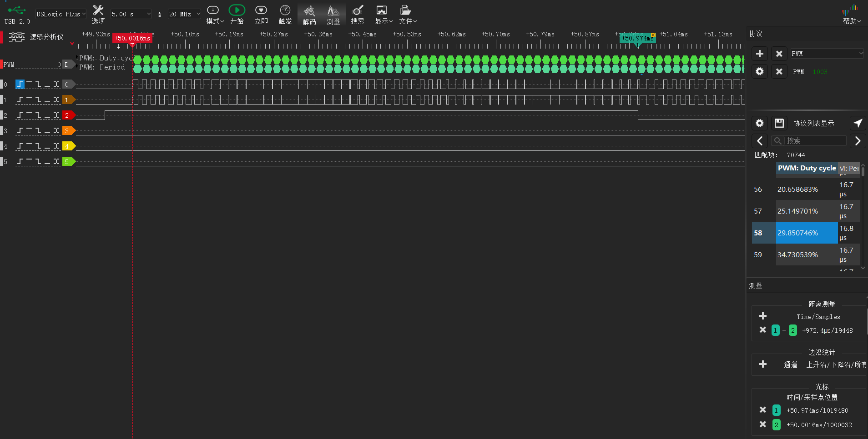The width and height of the screenshot is (868, 439).
Task: Click the Instant capture button
Action: point(261,15)
